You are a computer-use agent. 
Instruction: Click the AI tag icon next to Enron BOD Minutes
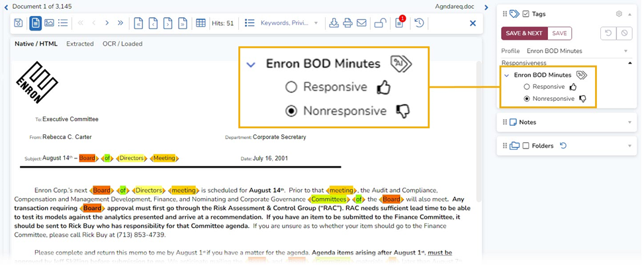click(582, 75)
